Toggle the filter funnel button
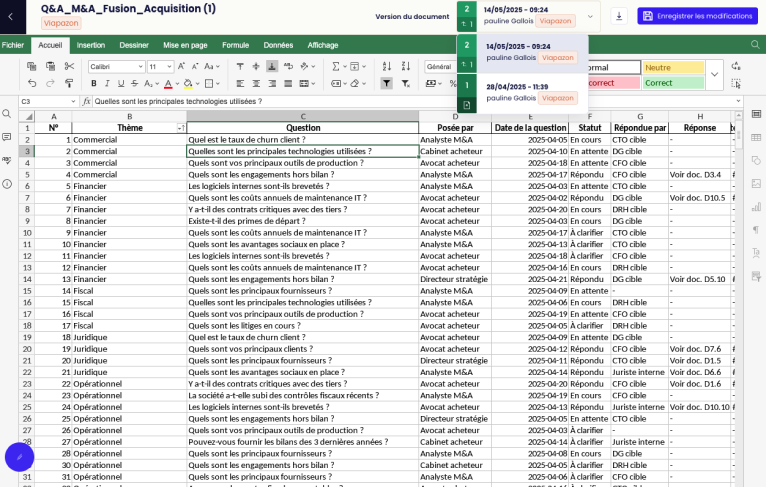This screenshot has width=766, height=487. [387, 84]
